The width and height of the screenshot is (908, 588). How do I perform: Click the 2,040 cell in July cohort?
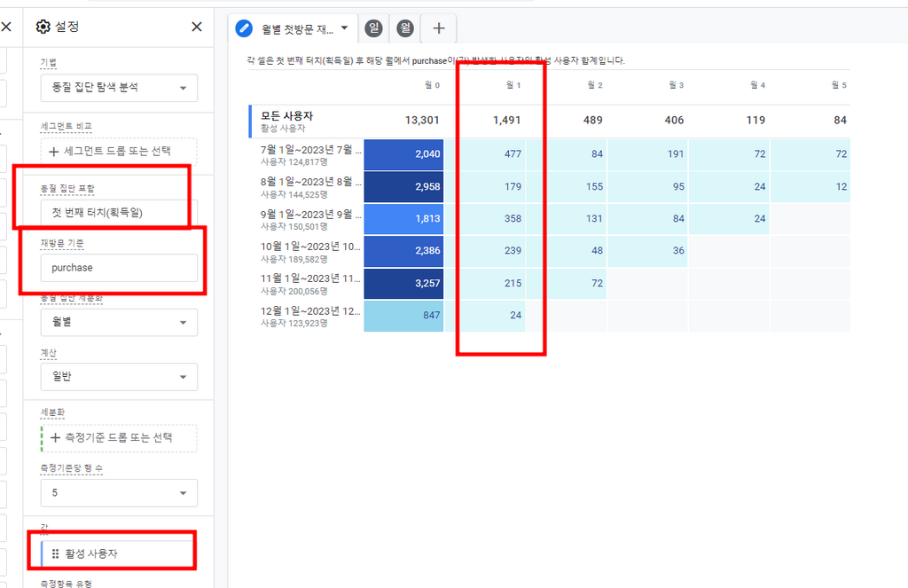tap(403, 154)
